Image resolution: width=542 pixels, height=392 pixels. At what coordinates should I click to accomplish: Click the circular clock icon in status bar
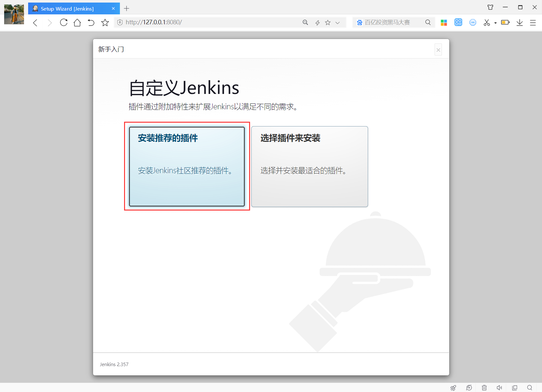coord(469,388)
